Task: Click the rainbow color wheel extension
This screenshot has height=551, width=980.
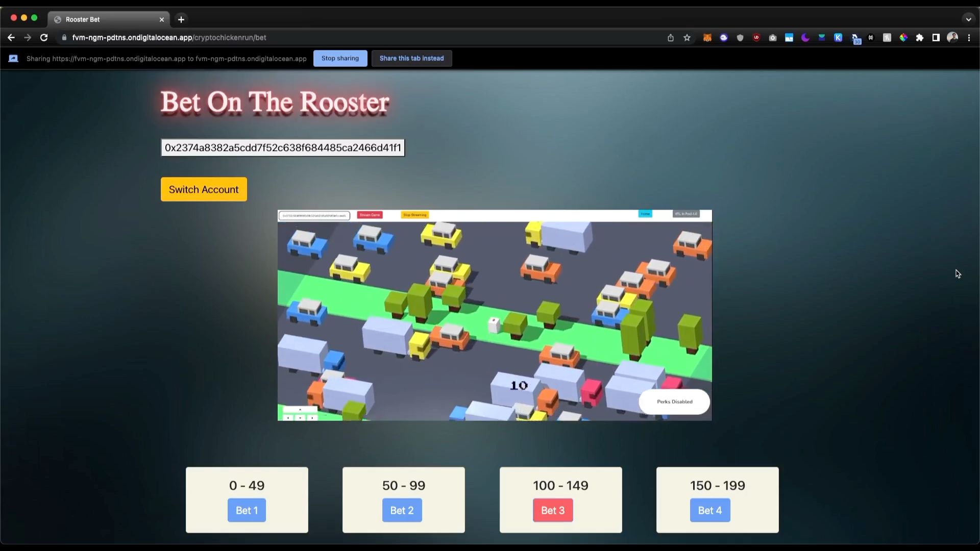Action: (x=903, y=38)
